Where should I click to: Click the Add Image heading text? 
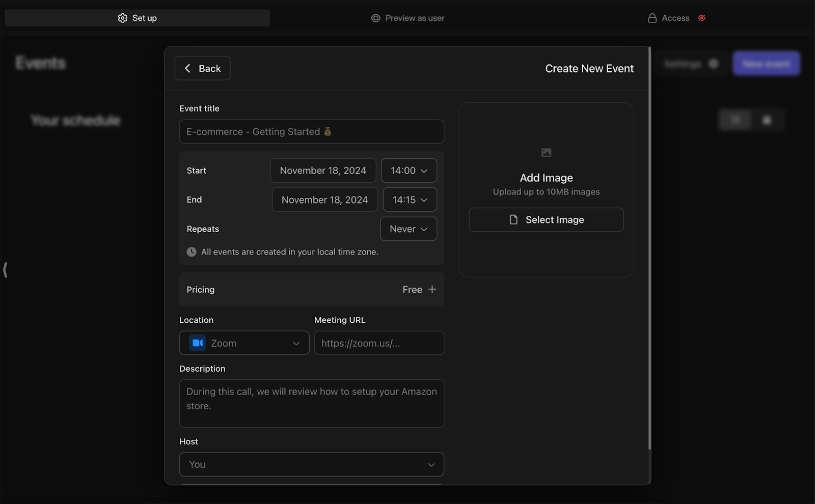547,178
